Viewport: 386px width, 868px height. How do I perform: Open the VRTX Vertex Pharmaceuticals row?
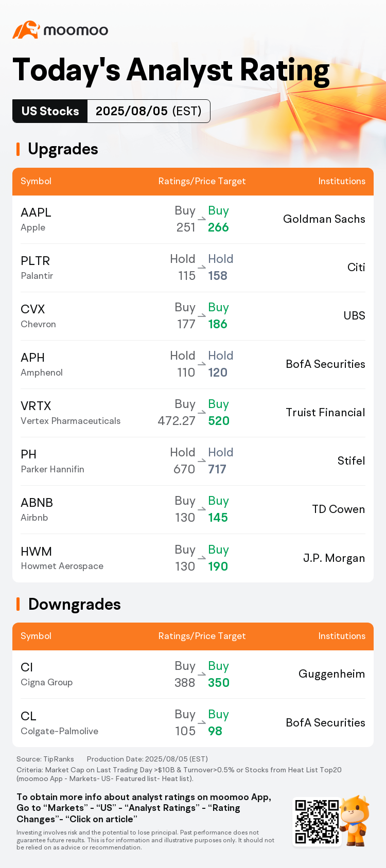(x=193, y=413)
